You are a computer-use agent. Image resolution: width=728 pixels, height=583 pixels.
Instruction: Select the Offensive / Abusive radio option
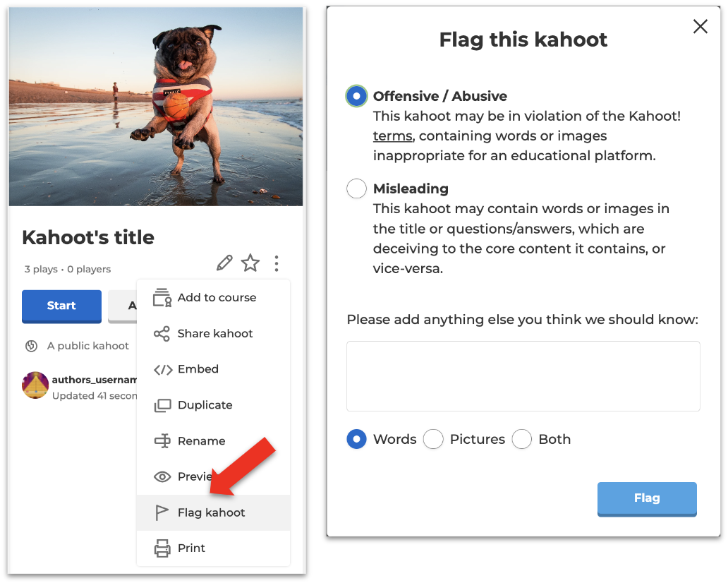pos(357,96)
